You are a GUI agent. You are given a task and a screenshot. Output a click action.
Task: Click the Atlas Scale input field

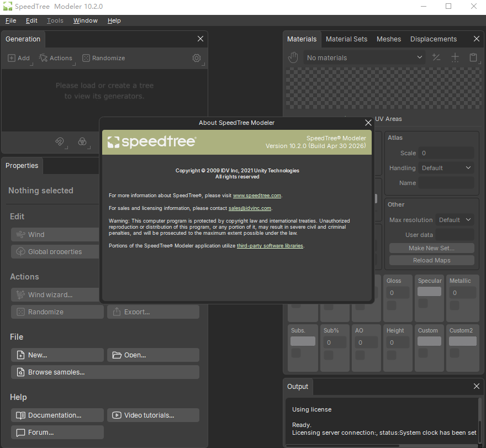[446, 153]
